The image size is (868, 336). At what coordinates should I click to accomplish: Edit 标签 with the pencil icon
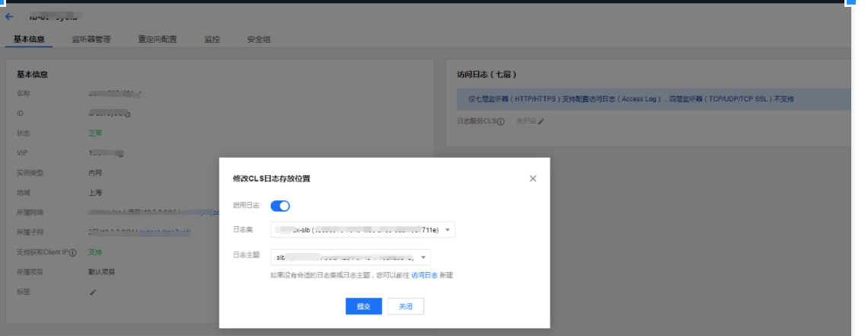(x=93, y=293)
